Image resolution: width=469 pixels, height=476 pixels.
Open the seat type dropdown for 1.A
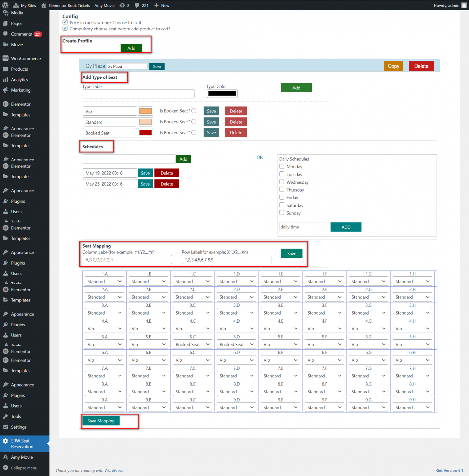tap(104, 281)
